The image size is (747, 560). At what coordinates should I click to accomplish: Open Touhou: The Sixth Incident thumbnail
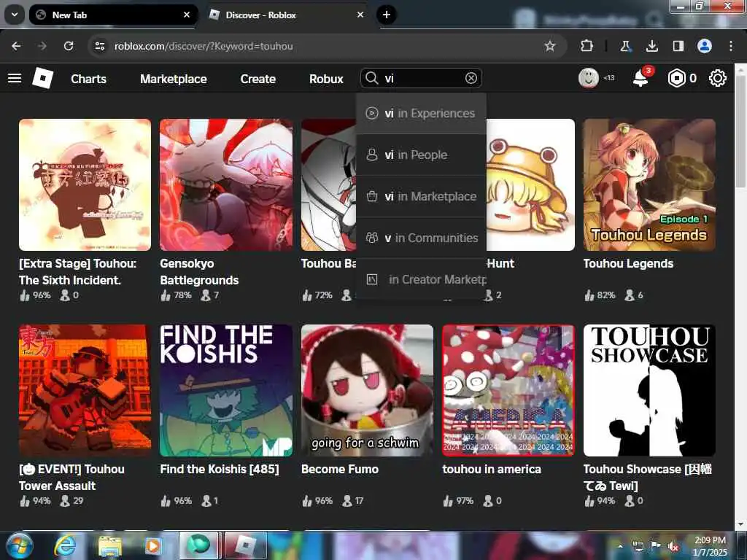(x=85, y=184)
